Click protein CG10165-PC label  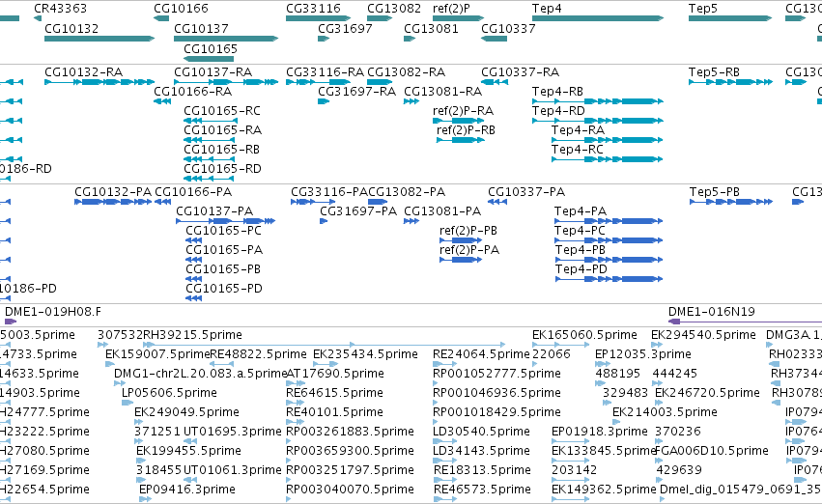[x=223, y=231]
